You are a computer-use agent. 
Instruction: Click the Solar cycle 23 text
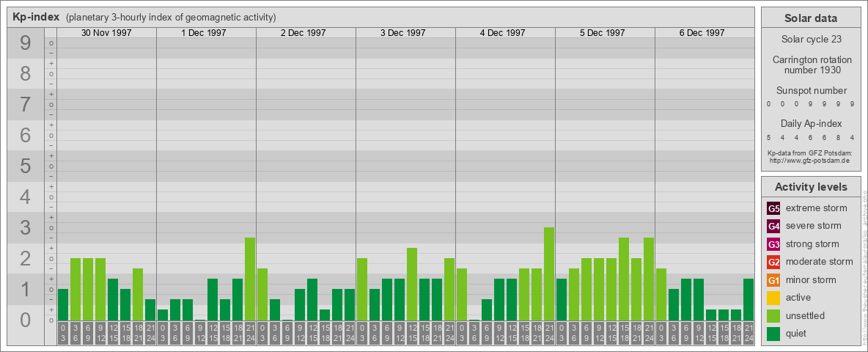point(811,40)
